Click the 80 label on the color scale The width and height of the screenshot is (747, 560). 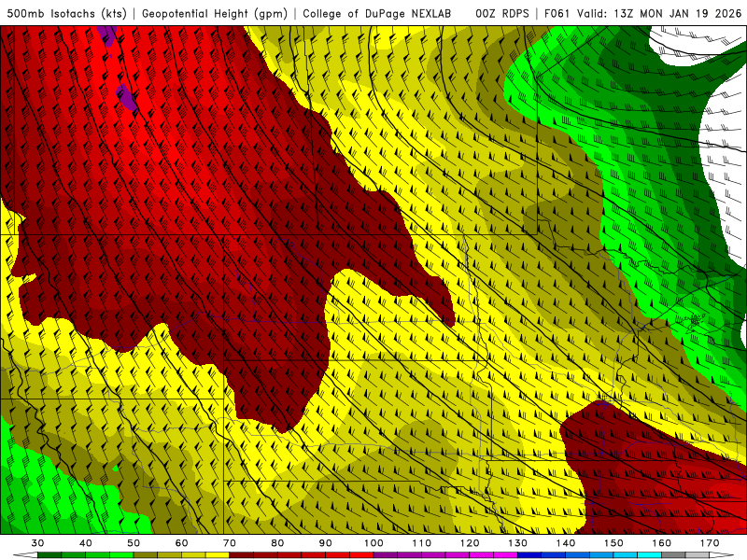coord(277,543)
